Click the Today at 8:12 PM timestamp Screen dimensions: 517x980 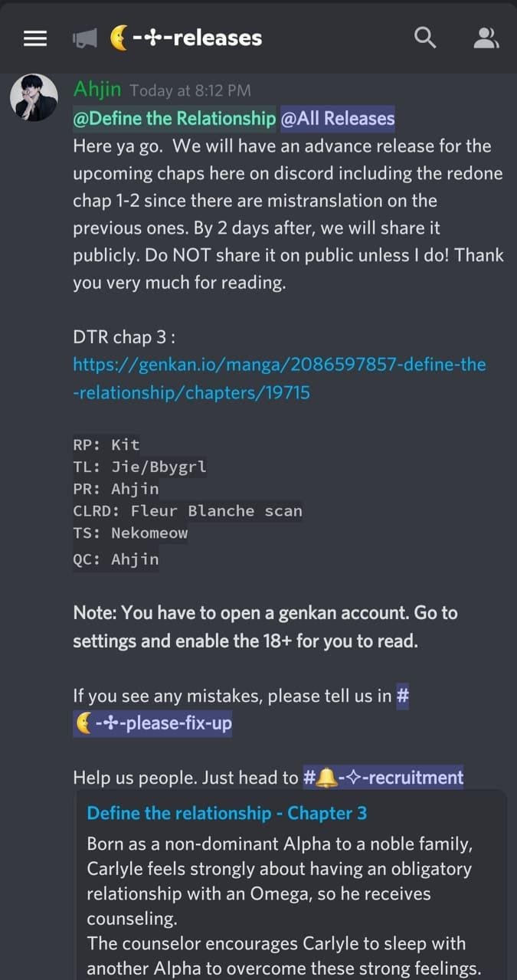point(191,90)
